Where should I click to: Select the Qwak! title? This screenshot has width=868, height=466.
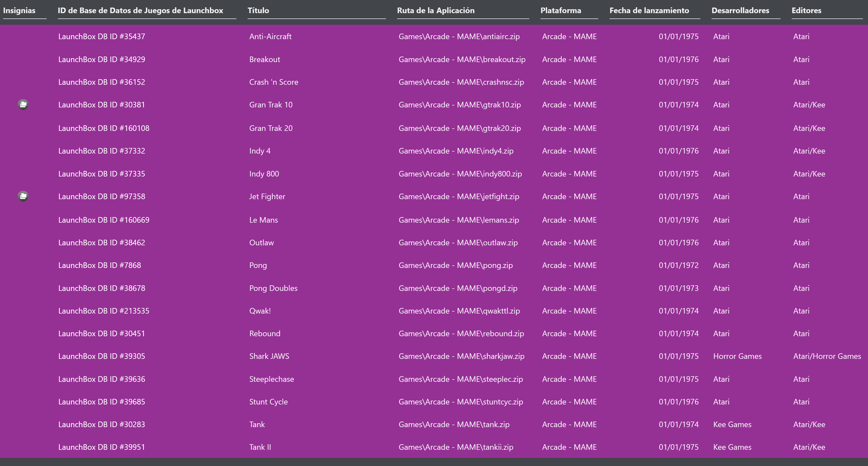[260, 311]
